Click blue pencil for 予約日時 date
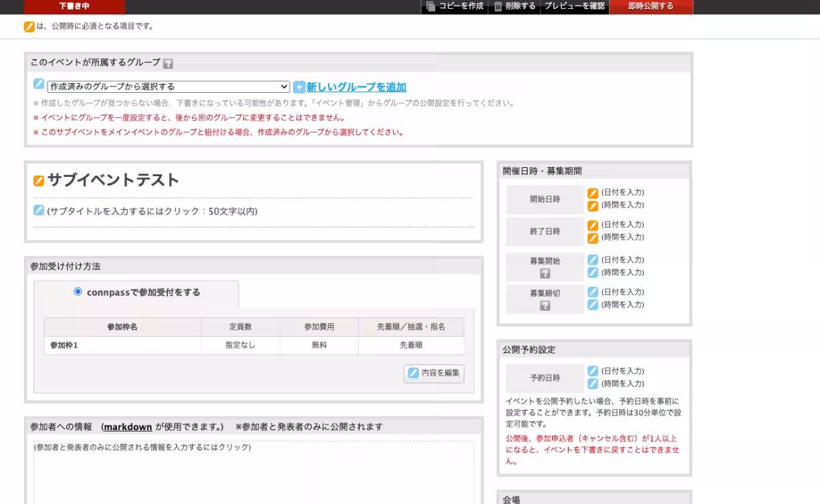Viewport: 820px width, 504px height. (x=593, y=371)
